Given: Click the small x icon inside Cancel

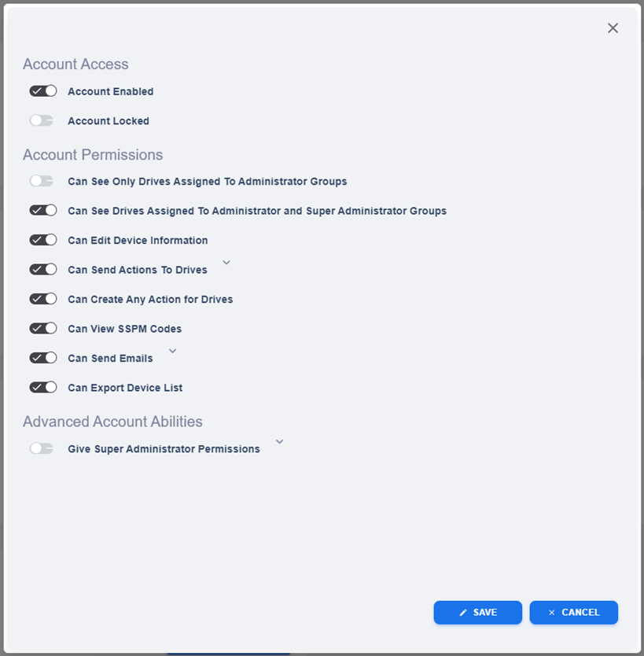Looking at the screenshot, I should pyautogui.click(x=551, y=613).
